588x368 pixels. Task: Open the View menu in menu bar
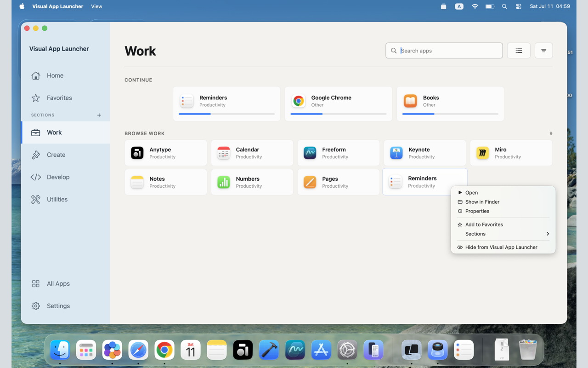(96, 6)
